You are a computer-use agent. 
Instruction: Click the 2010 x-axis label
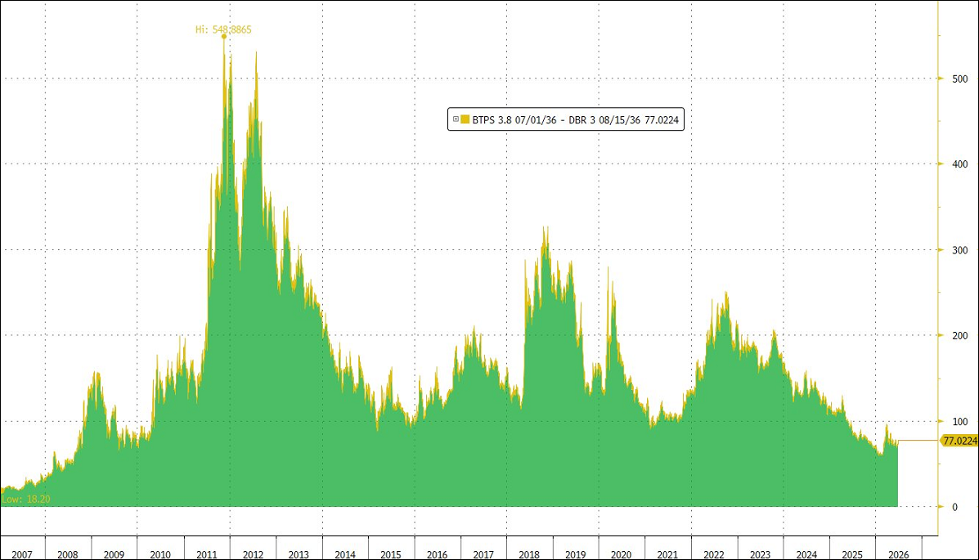point(160,554)
